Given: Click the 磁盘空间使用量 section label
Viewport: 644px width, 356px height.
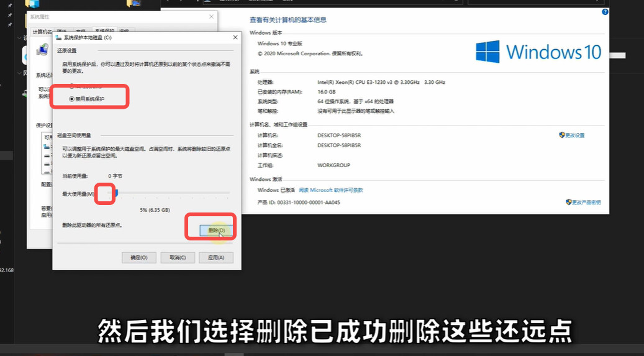Looking at the screenshot, I should point(74,135).
